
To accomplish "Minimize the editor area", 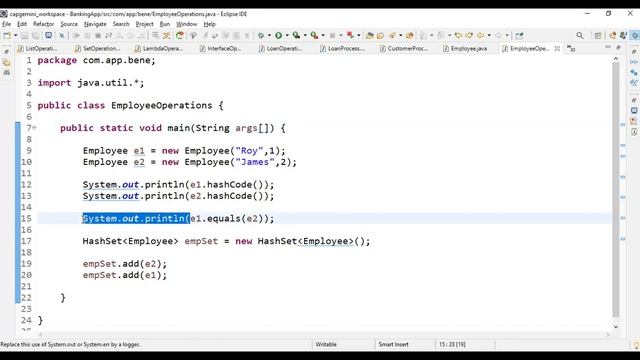I will [x=608, y=48].
